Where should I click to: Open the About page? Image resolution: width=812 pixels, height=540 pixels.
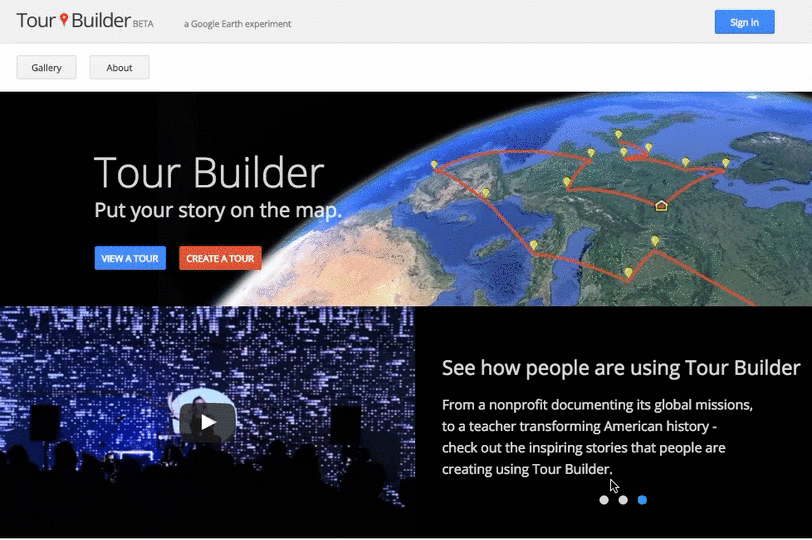point(119,67)
